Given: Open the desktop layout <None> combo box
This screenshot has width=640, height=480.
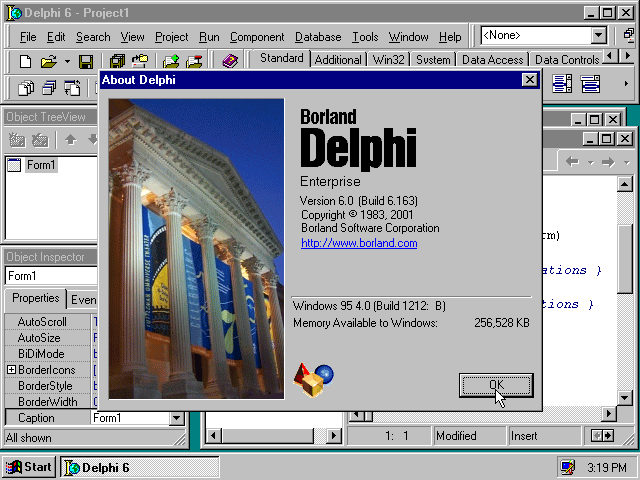Looking at the screenshot, I should [599, 35].
